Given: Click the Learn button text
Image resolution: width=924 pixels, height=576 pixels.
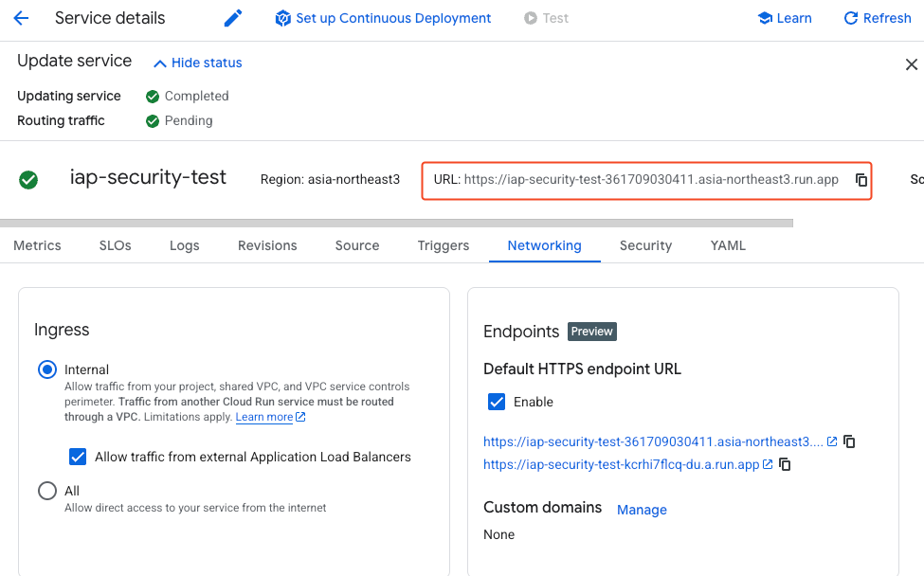Looking at the screenshot, I should pos(794,18).
